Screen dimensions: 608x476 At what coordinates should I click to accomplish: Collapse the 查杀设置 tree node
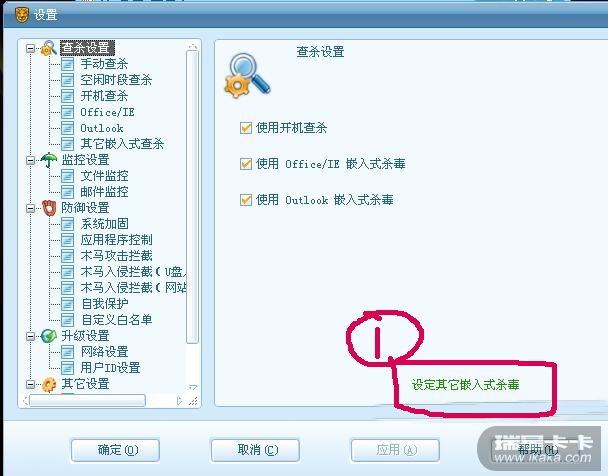point(30,48)
